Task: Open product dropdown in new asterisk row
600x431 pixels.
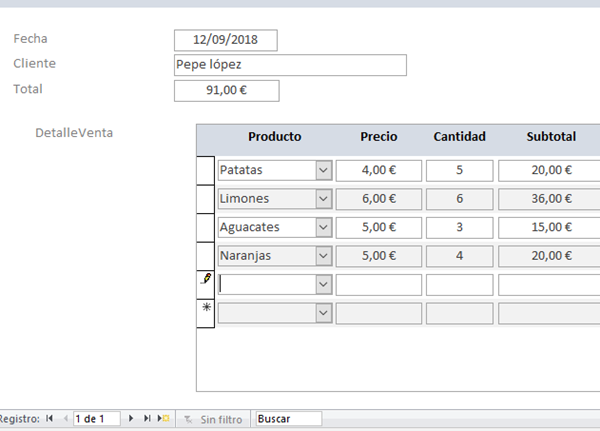Action: click(324, 313)
